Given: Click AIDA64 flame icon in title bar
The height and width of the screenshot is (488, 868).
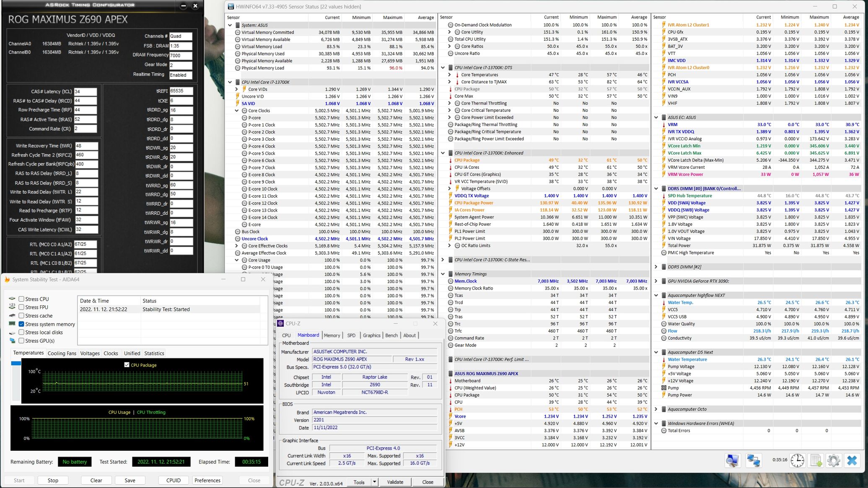Looking at the screenshot, I should coord(7,279).
